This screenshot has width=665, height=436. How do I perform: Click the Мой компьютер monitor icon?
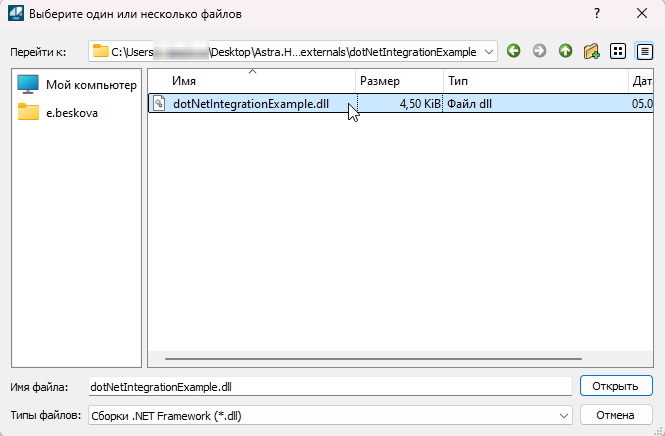(28, 85)
